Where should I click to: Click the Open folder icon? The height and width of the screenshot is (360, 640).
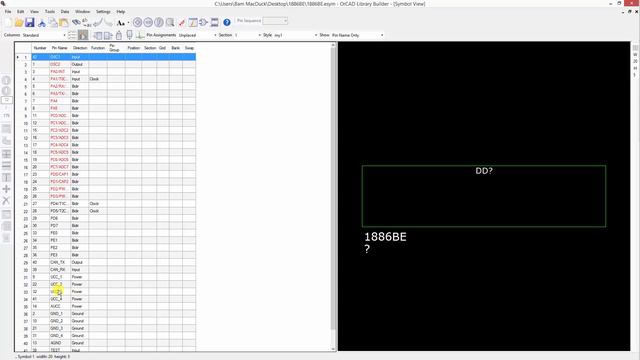click(19, 22)
